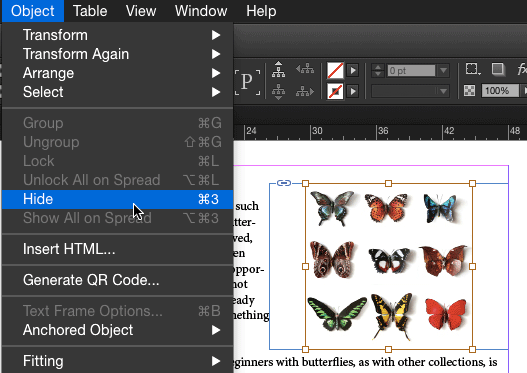Click the Select Next Object icon

coord(305,91)
